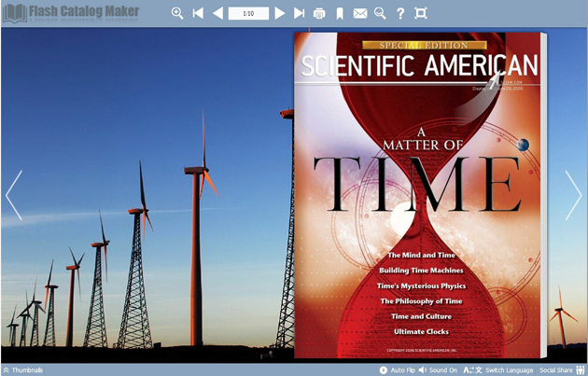Screen dimensions: 588x376
Task: Click 'Time and Culture' cover text
Action: (421, 317)
